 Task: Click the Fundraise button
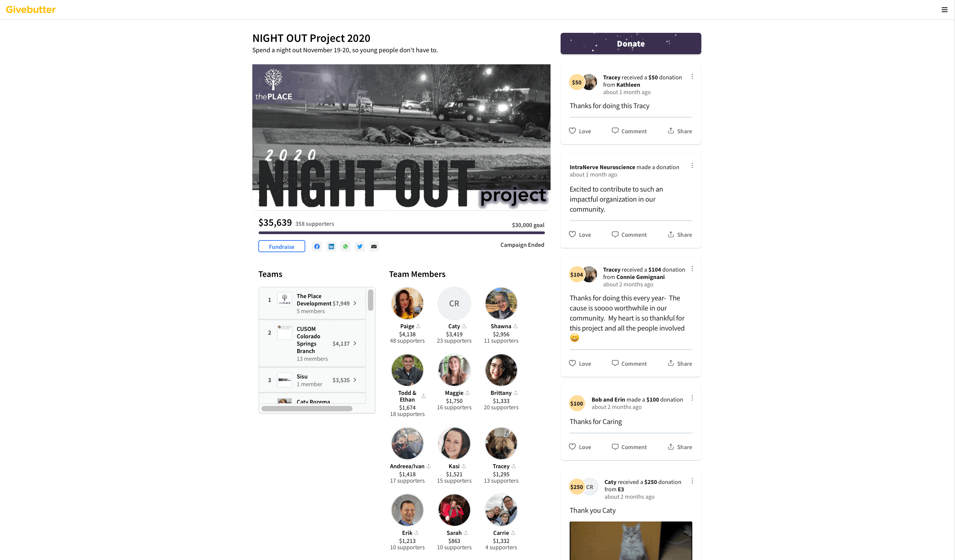pyautogui.click(x=281, y=247)
